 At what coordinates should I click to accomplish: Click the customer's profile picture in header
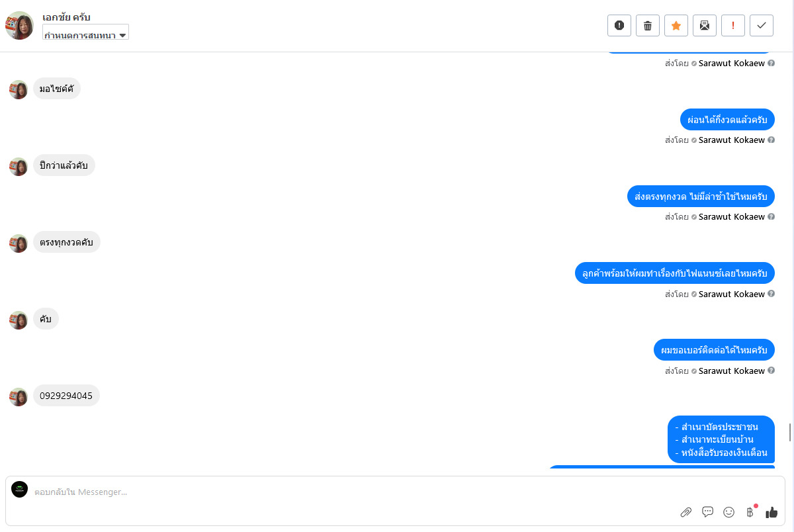[x=19, y=26]
